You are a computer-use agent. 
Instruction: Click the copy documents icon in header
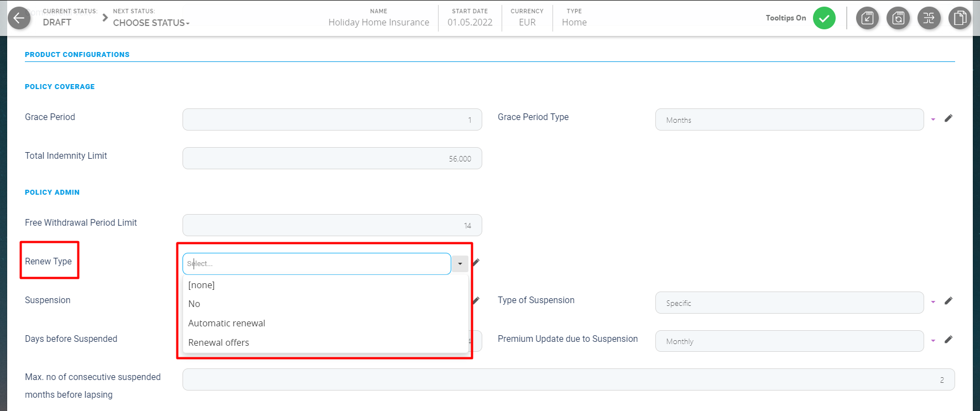[x=960, y=18]
